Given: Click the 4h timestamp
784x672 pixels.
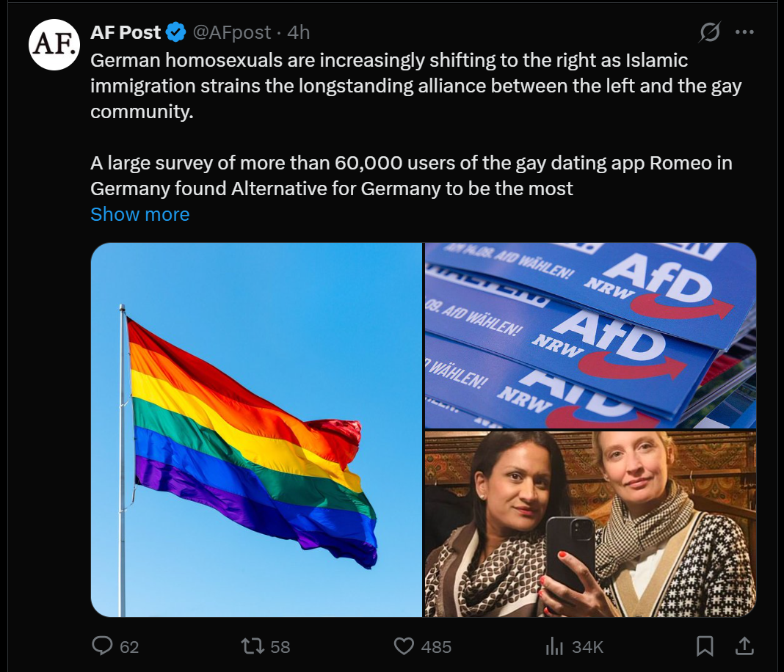Looking at the screenshot, I should tap(299, 32).
